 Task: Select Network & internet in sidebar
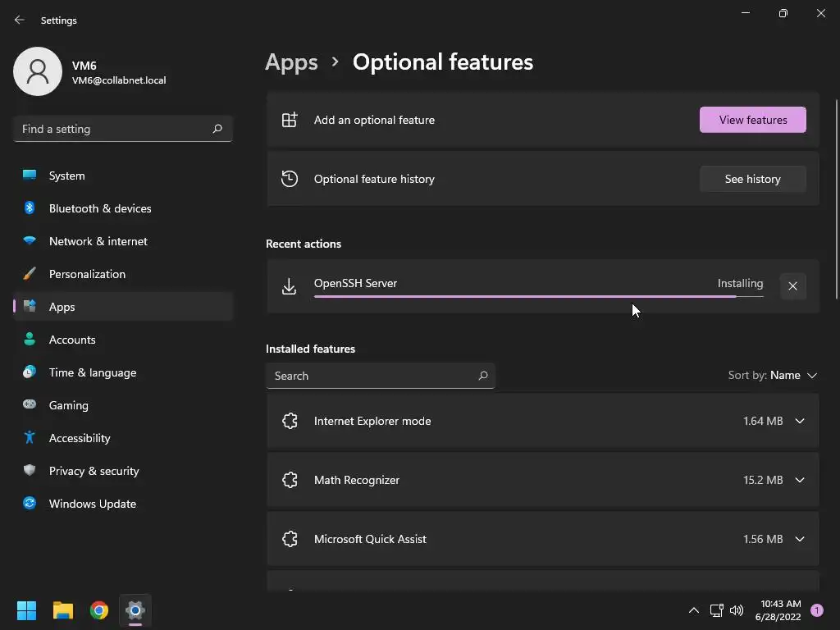click(x=98, y=241)
